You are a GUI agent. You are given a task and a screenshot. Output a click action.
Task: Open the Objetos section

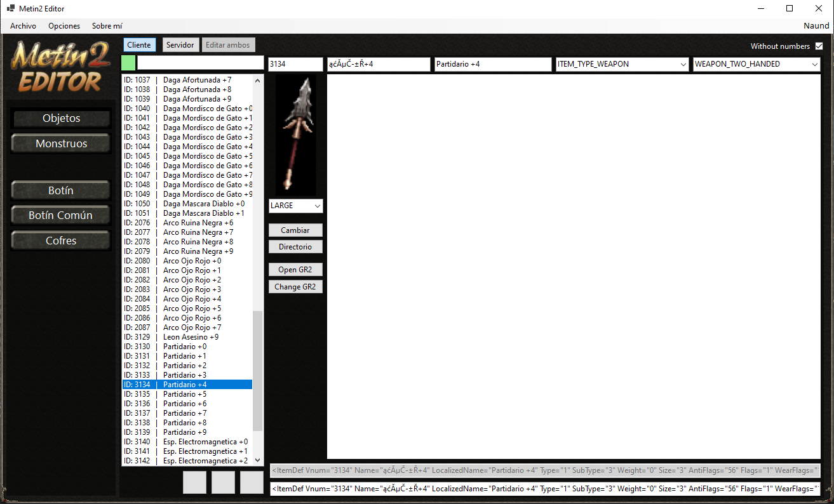(61, 118)
